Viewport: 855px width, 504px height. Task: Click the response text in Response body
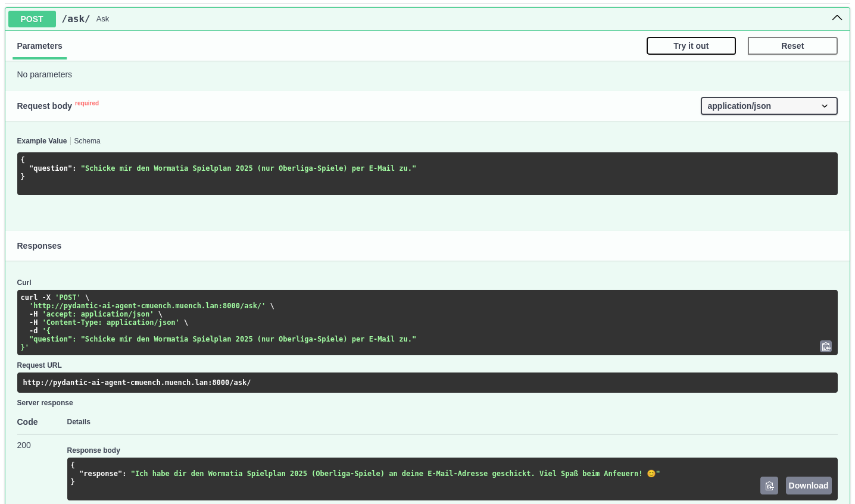click(395, 474)
